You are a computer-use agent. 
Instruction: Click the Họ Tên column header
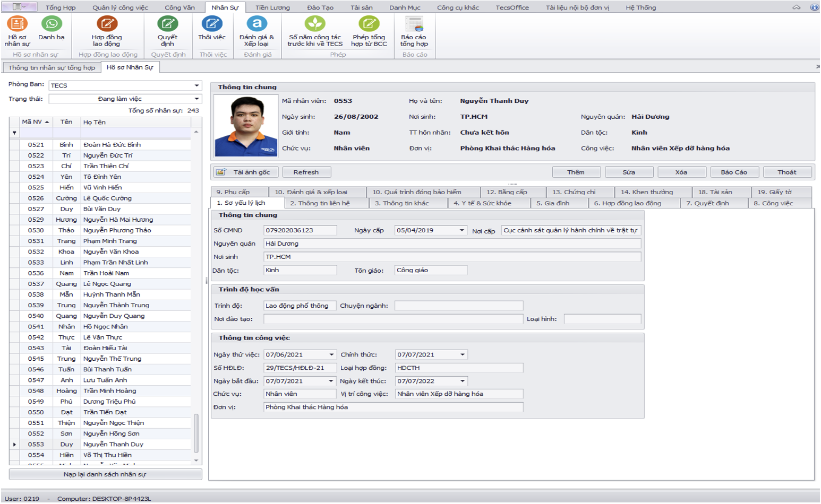point(135,122)
